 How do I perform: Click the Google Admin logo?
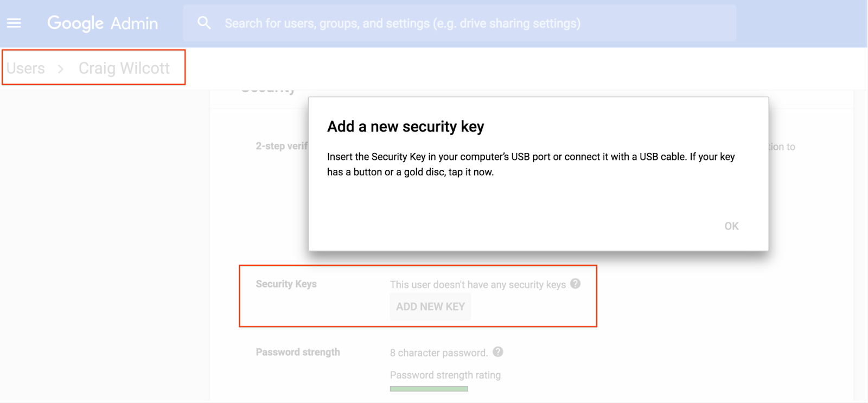point(103,23)
